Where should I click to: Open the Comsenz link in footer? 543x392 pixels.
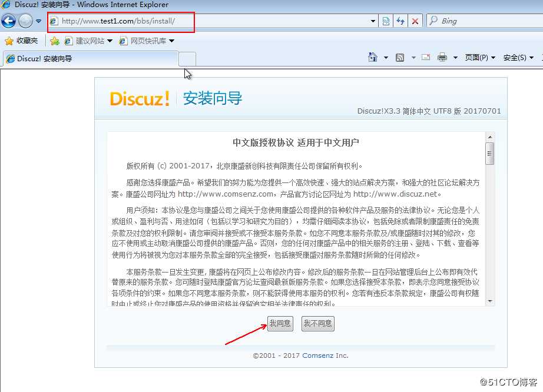click(317, 356)
